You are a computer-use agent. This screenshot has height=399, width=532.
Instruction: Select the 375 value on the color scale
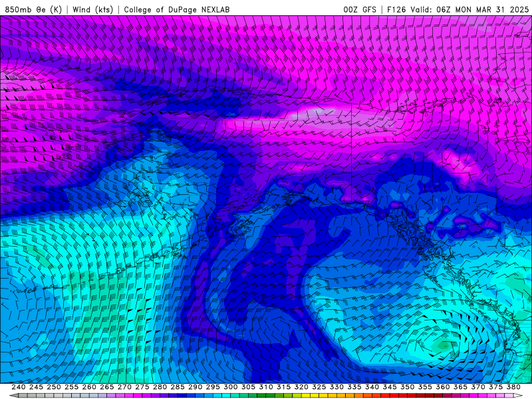495,387
